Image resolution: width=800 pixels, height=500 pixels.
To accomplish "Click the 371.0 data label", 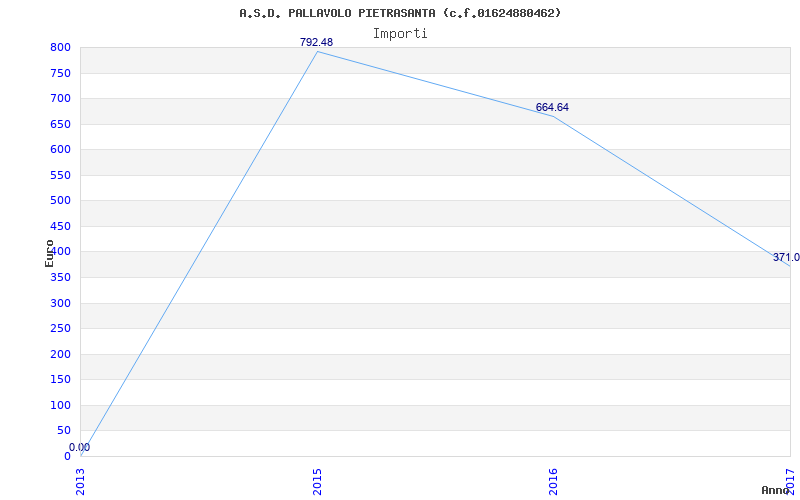I will click(786, 258).
